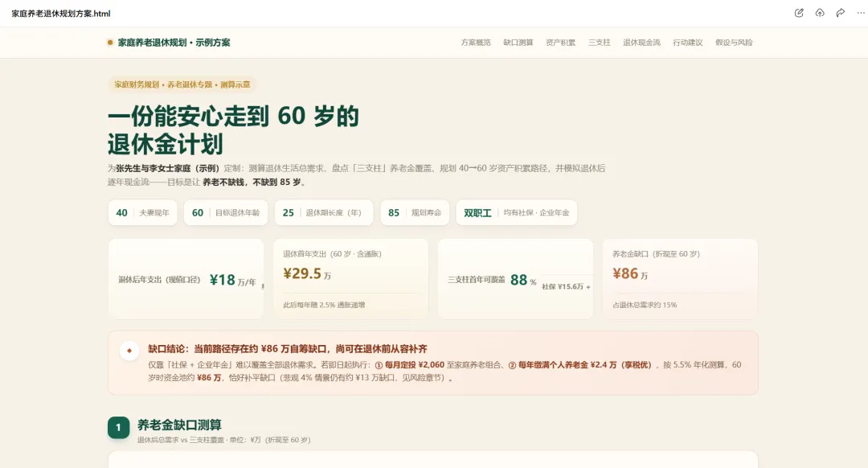Image resolution: width=868 pixels, height=468 pixels.
Task: Click the 缺口结论 alert heading text
Action: 287,349
